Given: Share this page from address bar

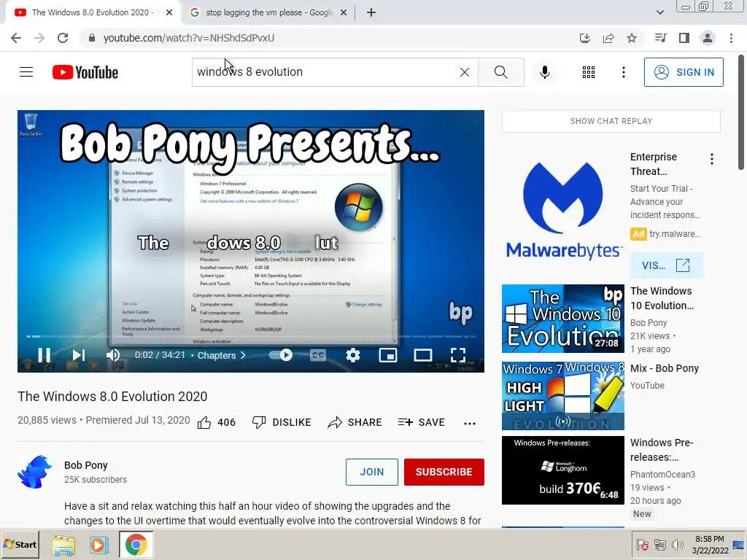Looking at the screenshot, I should tap(608, 38).
